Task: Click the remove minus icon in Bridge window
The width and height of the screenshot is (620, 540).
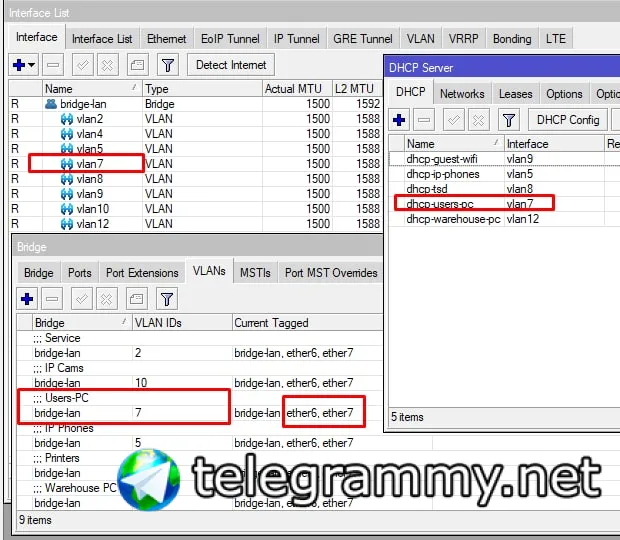Action: (x=52, y=299)
